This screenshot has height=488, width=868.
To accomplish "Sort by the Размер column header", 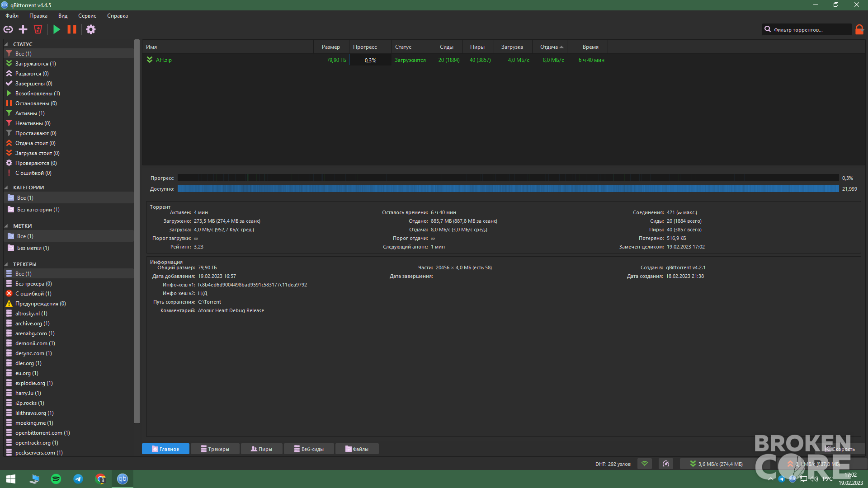I will click(x=331, y=47).
